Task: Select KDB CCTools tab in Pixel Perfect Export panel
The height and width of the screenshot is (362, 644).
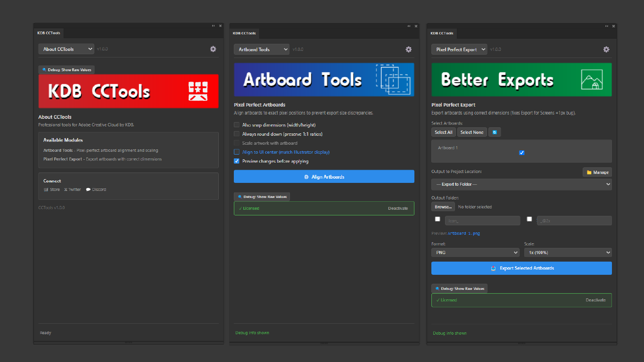Action: coord(442,33)
